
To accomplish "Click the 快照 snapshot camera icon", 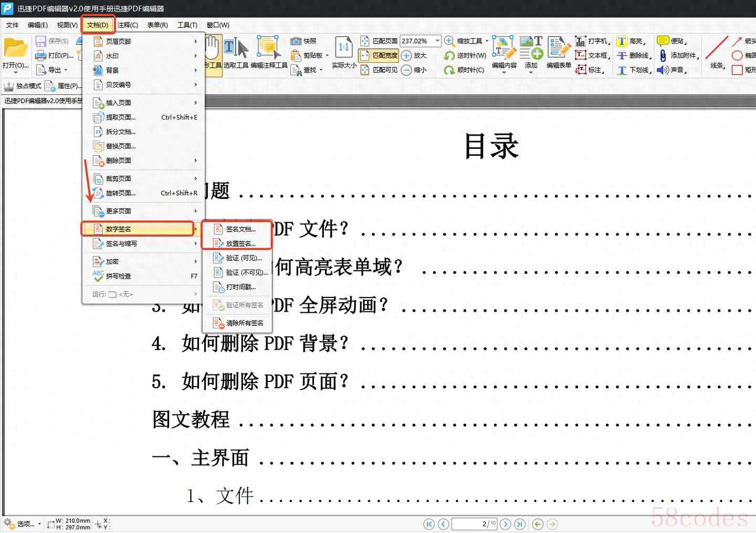I will pos(296,41).
